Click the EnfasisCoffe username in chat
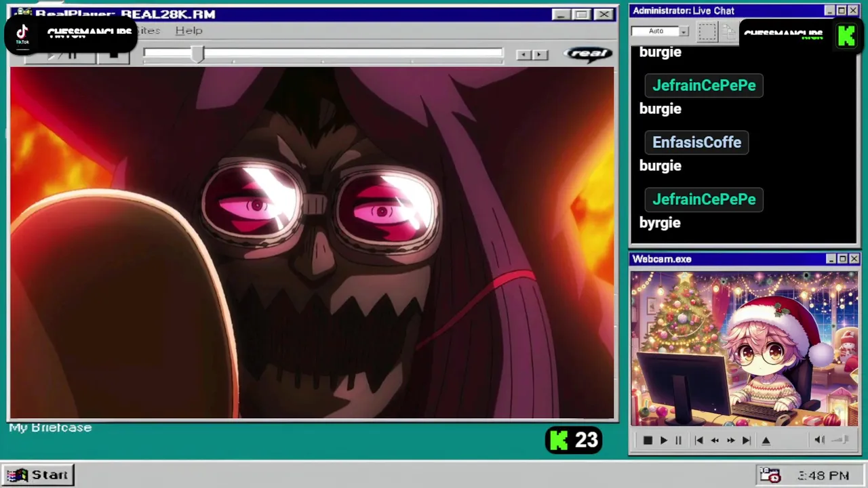Viewport: 868px width, 488px height. pyautogui.click(x=696, y=142)
